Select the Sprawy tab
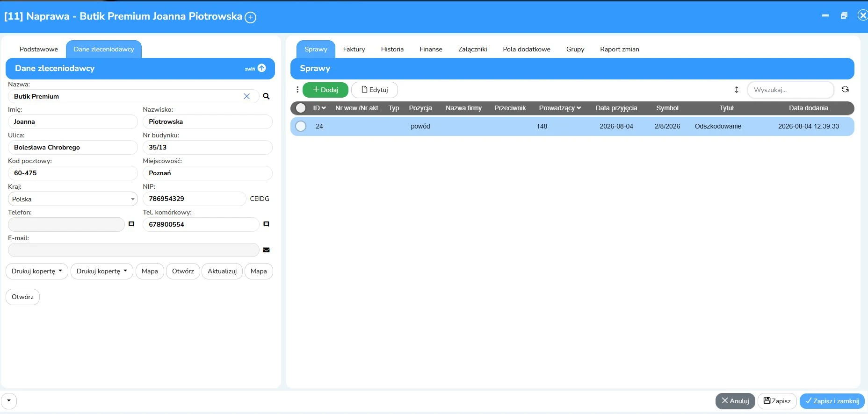 pyautogui.click(x=316, y=49)
